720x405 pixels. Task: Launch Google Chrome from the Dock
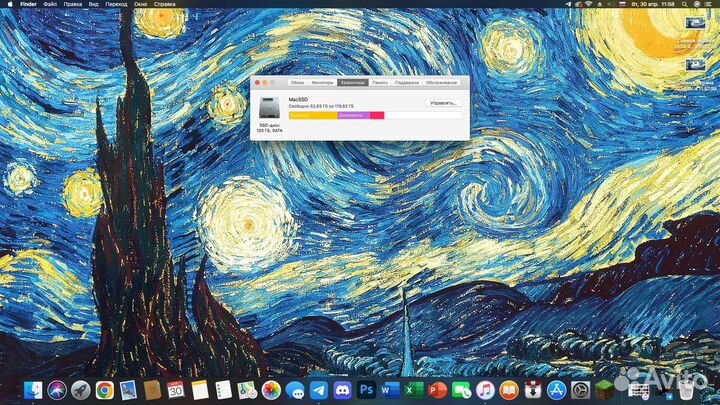pos(103,390)
